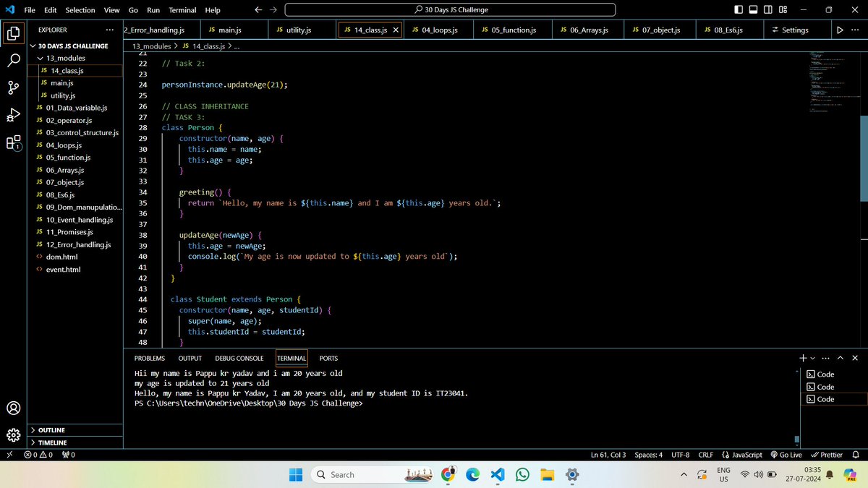The height and width of the screenshot is (488, 868).
Task: Open the Explorer view in activity bar
Action: (x=13, y=33)
